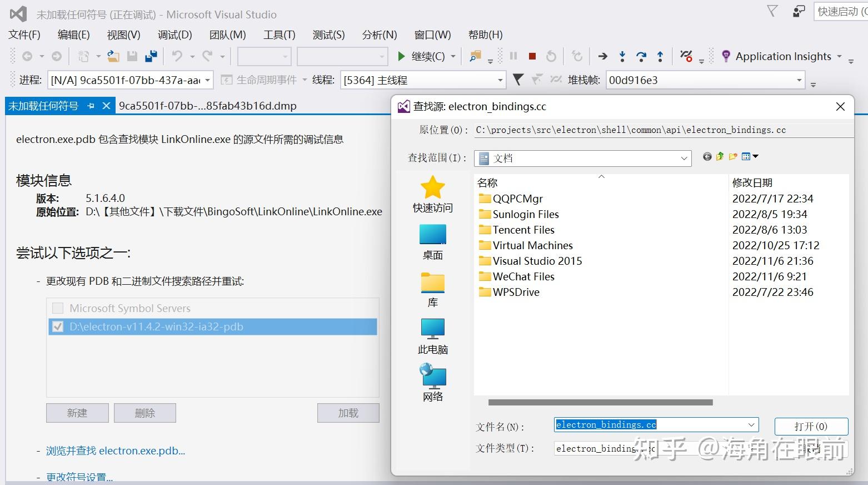
Task: Open Application Insights via the lightbulb icon
Action: [726, 56]
